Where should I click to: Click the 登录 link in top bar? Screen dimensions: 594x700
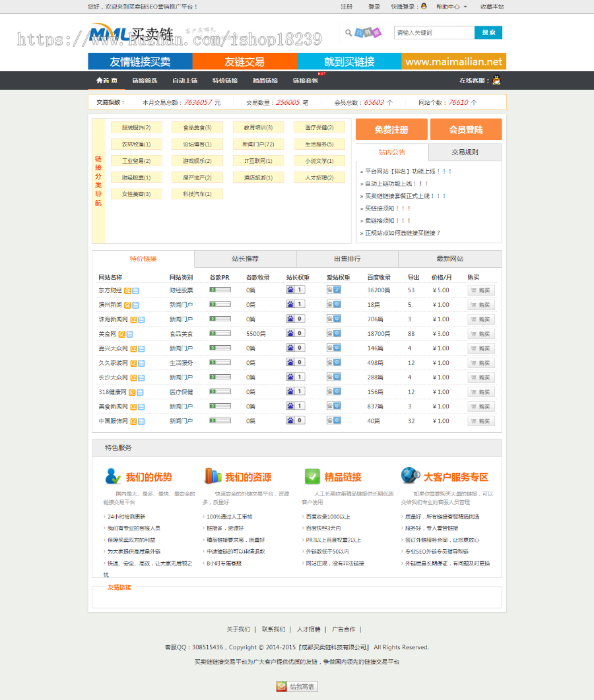[x=374, y=7]
